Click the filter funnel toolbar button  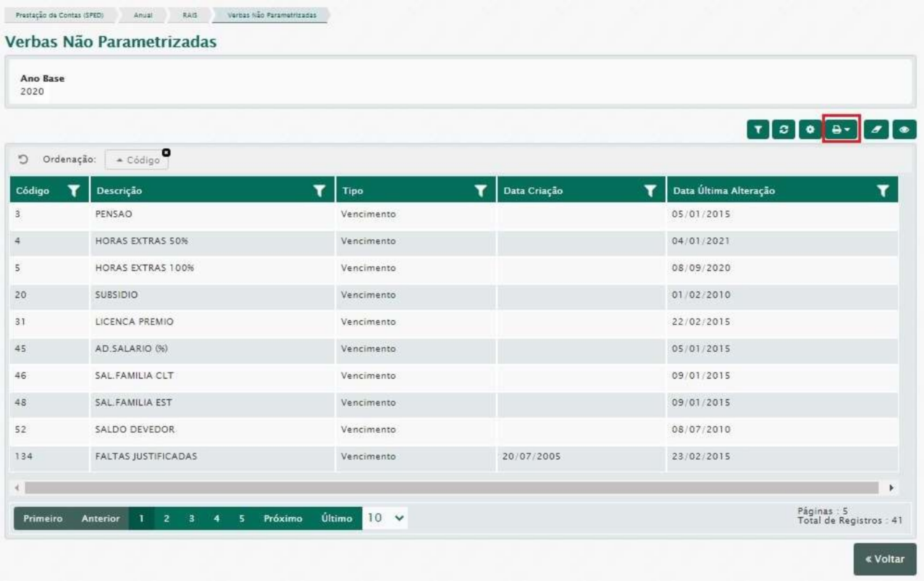click(758, 129)
